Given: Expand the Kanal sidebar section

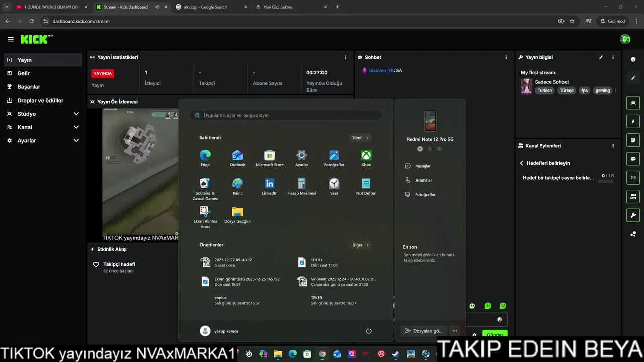Looking at the screenshot, I should point(43,127).
